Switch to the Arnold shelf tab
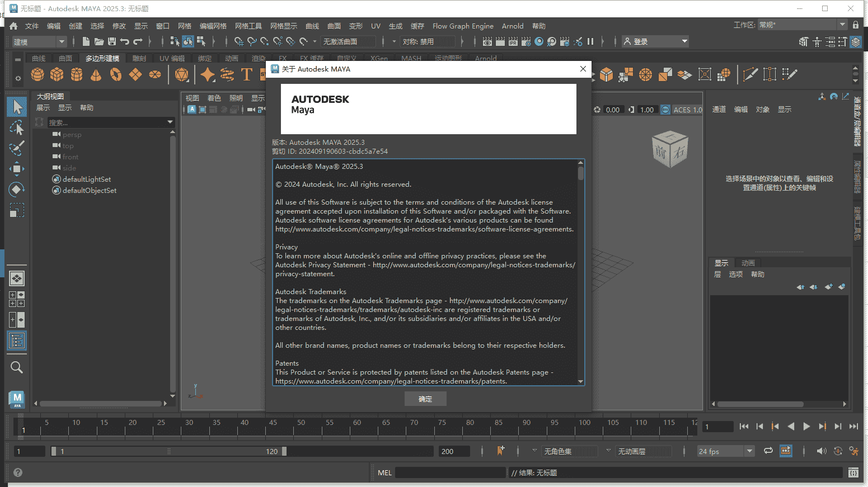 pos(486,58)
